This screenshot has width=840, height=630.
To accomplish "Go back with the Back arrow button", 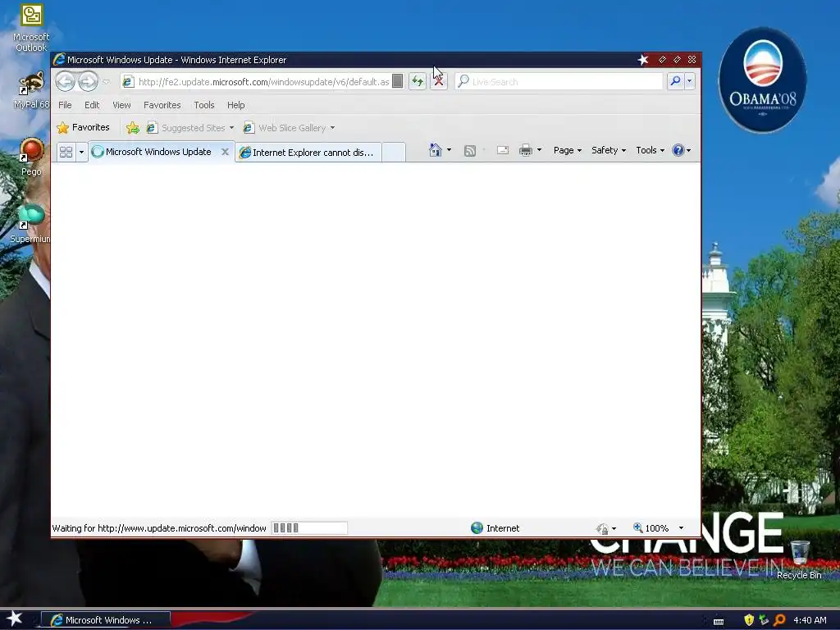I will pyautogui.click(x=66, y=82).
